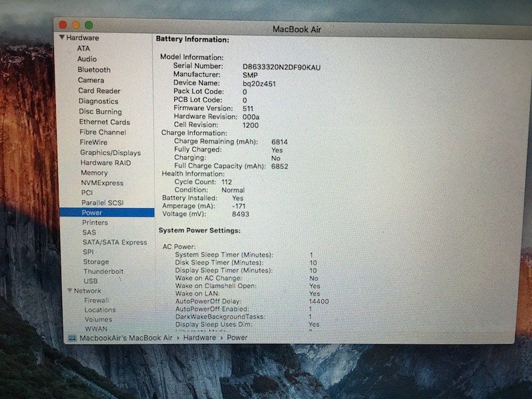Select FireWire in the sidebar
This screenshot has height=399, width=532.
[93, 142]
